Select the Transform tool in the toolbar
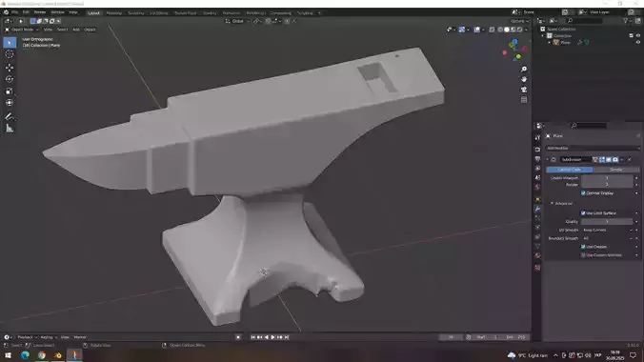Image resolution: width=644 pixels, height=362 pixels. 10,103
